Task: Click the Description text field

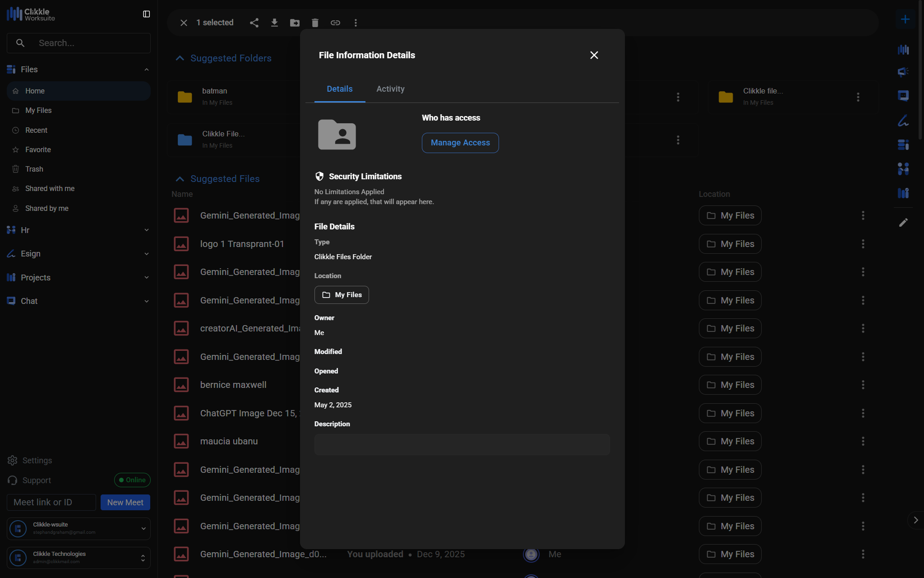Action: pyautogui.click(x=462, y=444)
